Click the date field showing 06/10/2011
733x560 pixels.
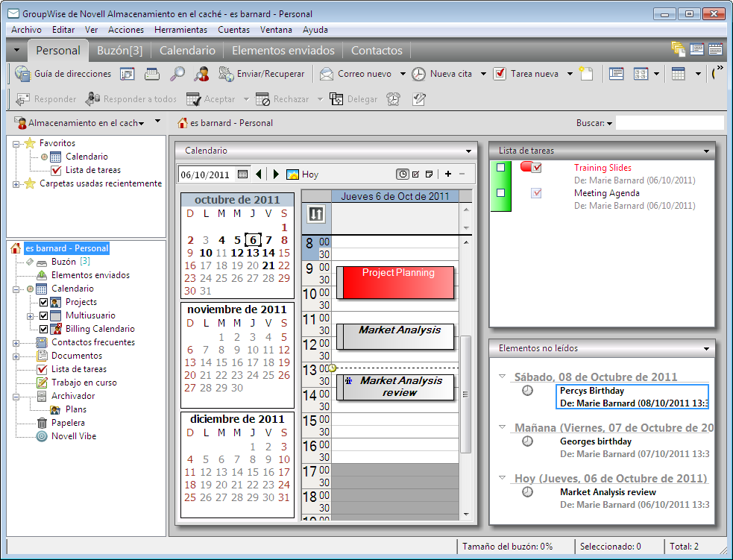tap(206, 174)
